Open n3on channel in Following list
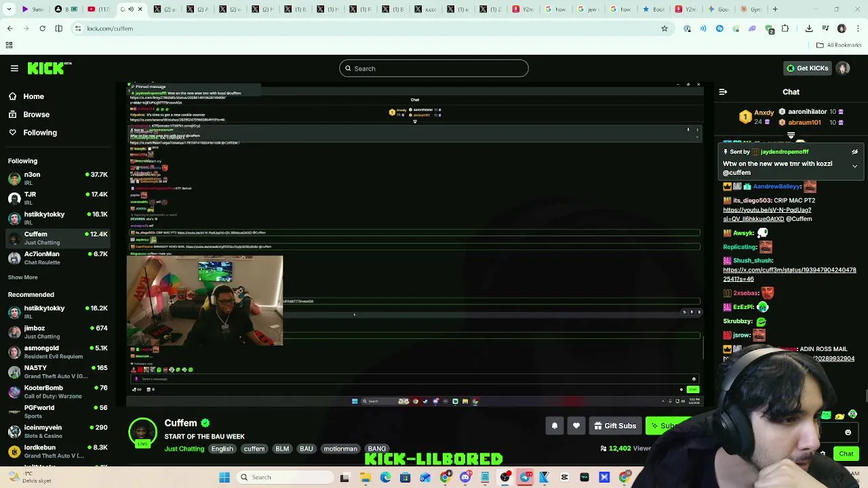The height and width of the screenshot is (488, 868). [x=58, y=178]
